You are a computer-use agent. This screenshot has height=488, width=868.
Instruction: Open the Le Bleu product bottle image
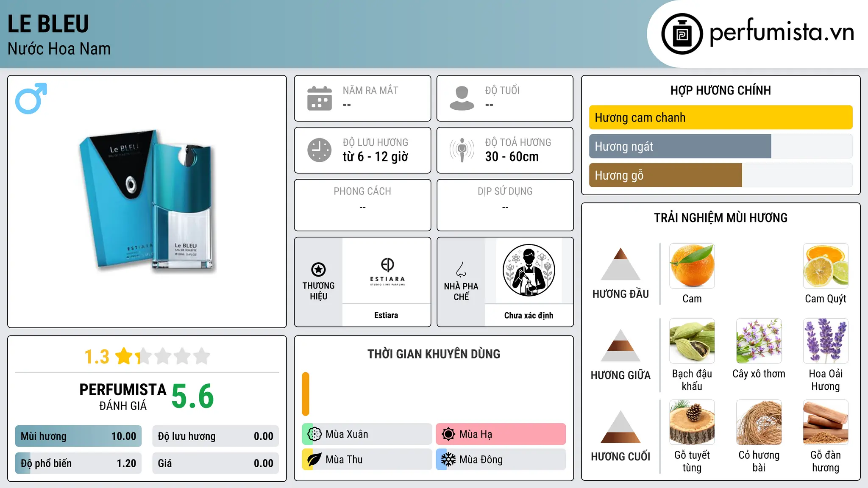pyautogui.click(x=147, y=202)
